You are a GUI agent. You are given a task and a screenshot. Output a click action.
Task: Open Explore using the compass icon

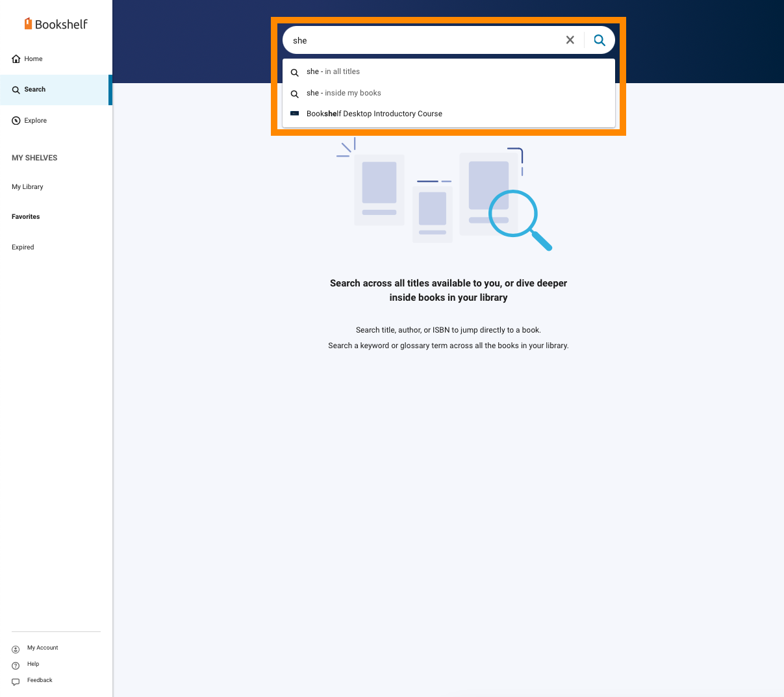point(16,121)
